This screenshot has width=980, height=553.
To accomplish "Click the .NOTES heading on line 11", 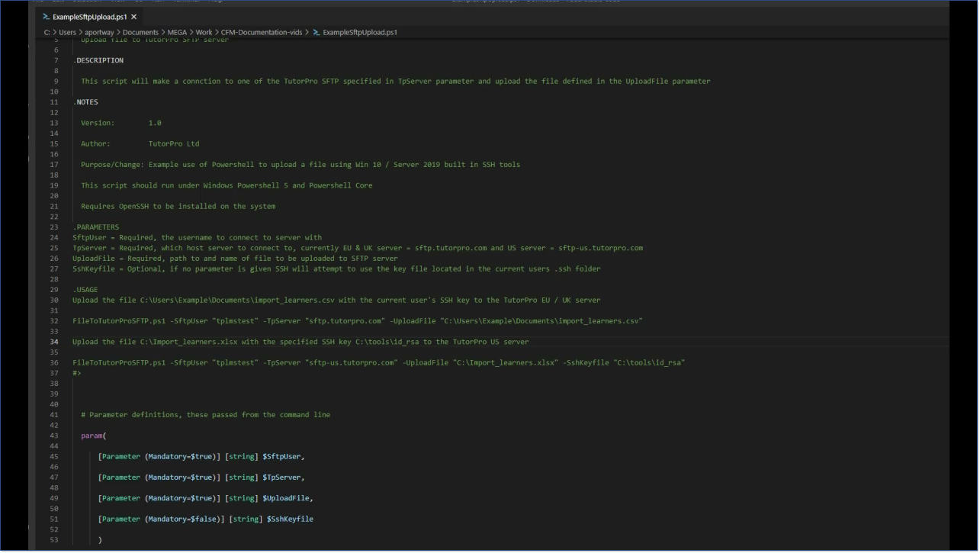I will tap(85, 102).
